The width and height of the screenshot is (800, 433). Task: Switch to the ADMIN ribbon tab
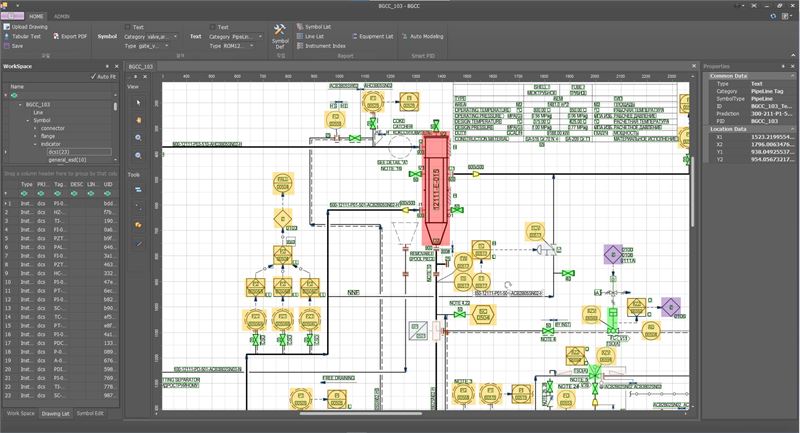[62, 16]
